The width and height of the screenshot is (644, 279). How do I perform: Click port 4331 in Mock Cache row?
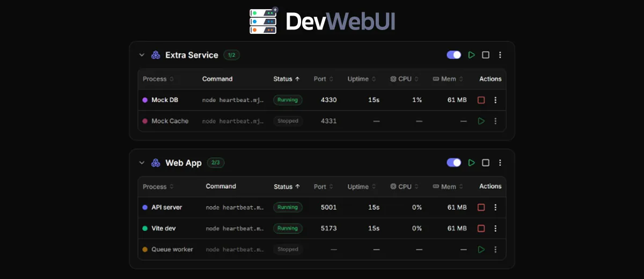[329, 121]
